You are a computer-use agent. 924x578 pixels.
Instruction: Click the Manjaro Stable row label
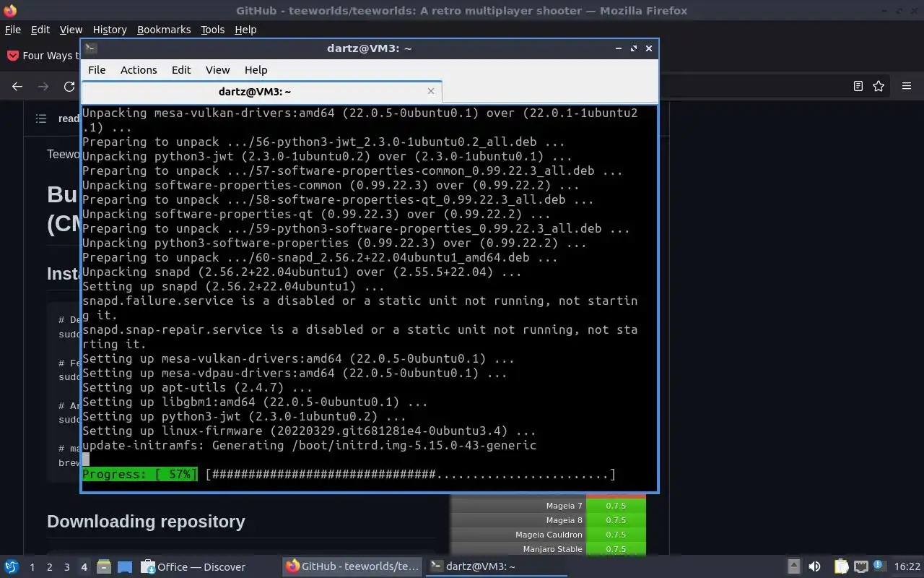click(x=553, y=549)
